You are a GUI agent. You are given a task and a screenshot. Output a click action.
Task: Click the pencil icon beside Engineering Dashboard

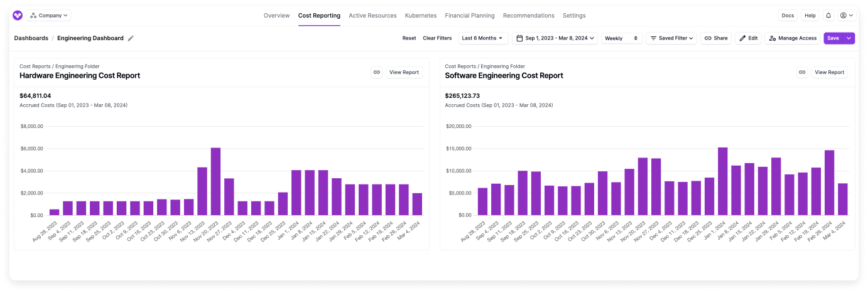pyautogui.click(x=131, y=38)
